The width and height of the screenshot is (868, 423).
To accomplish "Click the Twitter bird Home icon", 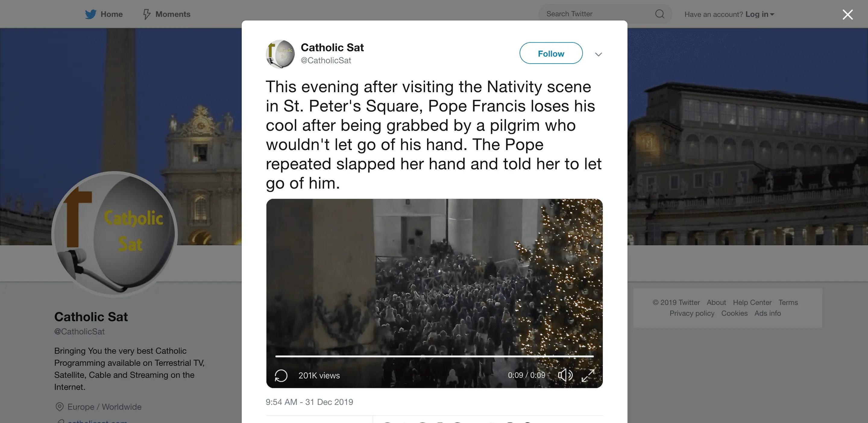I will tap(91, 14).
